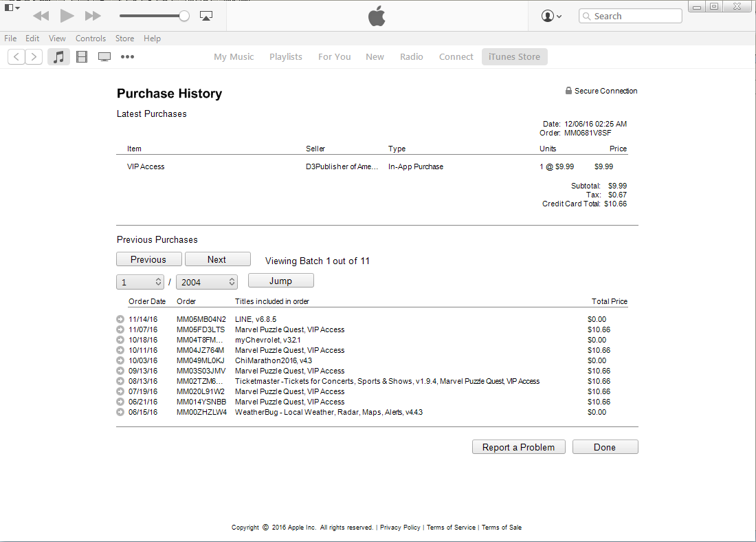756x542 pixels.
Task: Click the Secure Connection lock icon
Action: pyautogui.click(x=568, y=91)
